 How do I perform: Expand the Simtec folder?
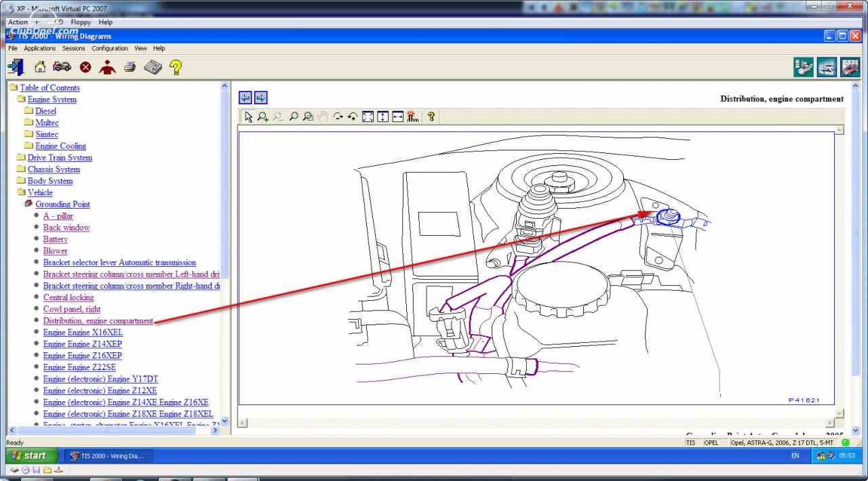47,133
